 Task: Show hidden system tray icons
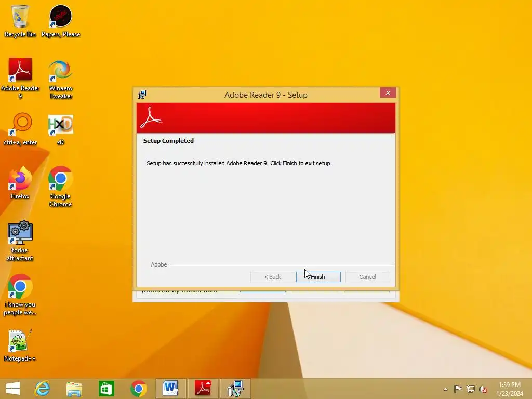(445, 389)
